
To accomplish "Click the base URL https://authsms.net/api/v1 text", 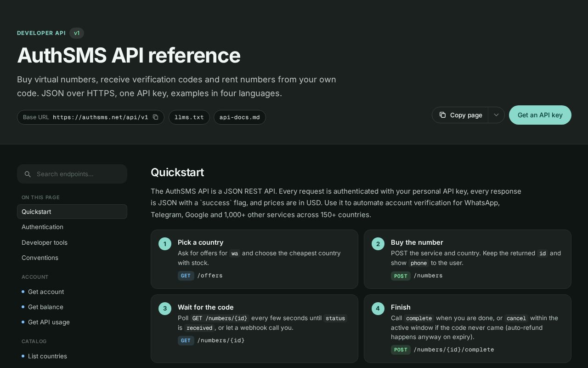I will pyautogui.click(x=101, y=117).
